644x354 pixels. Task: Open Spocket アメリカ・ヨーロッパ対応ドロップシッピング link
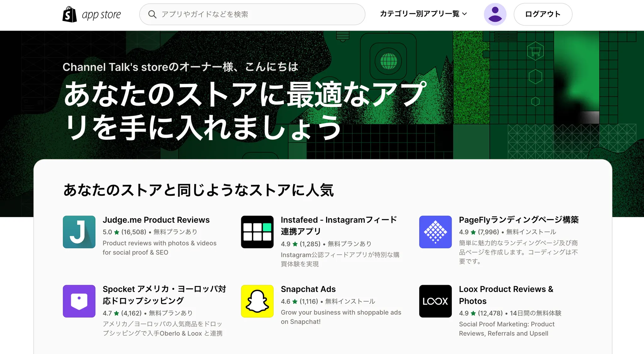click(164, 295)
